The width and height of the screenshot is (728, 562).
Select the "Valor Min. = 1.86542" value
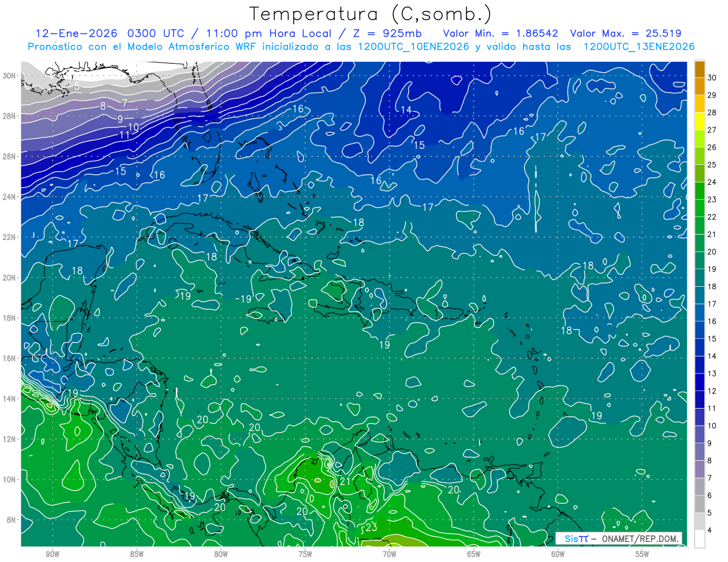click(x=500, y=33)
